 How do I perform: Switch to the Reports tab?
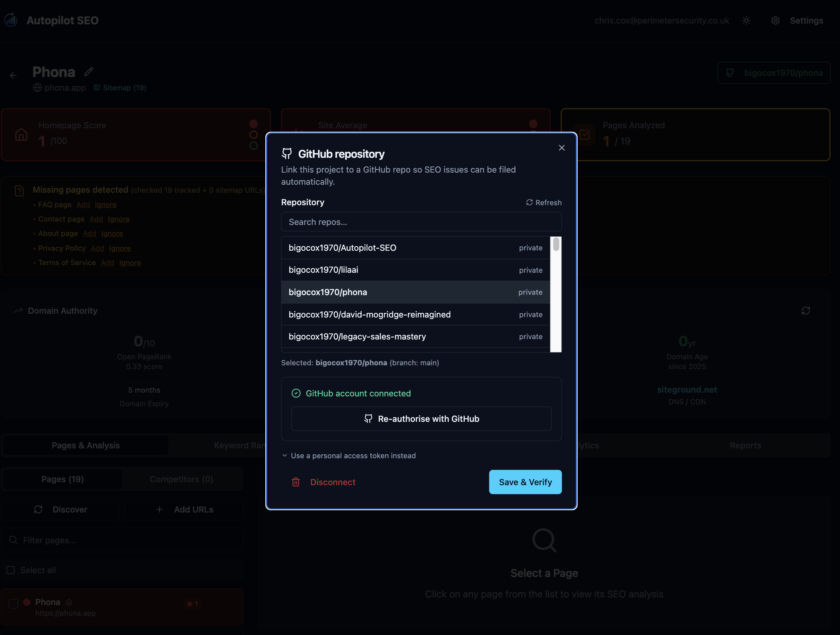[745, 445]
